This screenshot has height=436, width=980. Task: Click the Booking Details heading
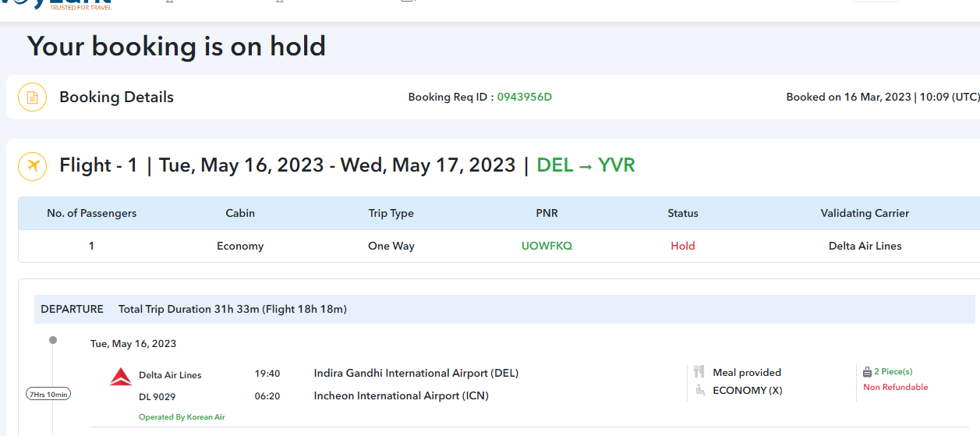tap(116, 97)
